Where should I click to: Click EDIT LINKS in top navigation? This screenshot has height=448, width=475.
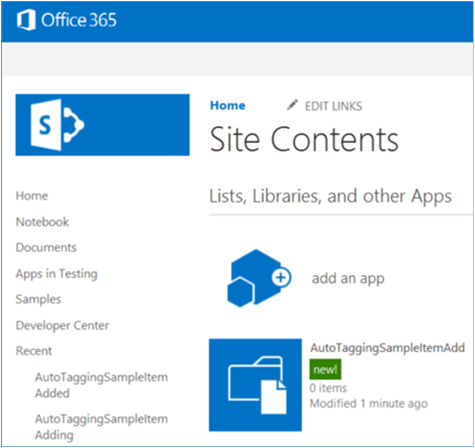(333, 106)
